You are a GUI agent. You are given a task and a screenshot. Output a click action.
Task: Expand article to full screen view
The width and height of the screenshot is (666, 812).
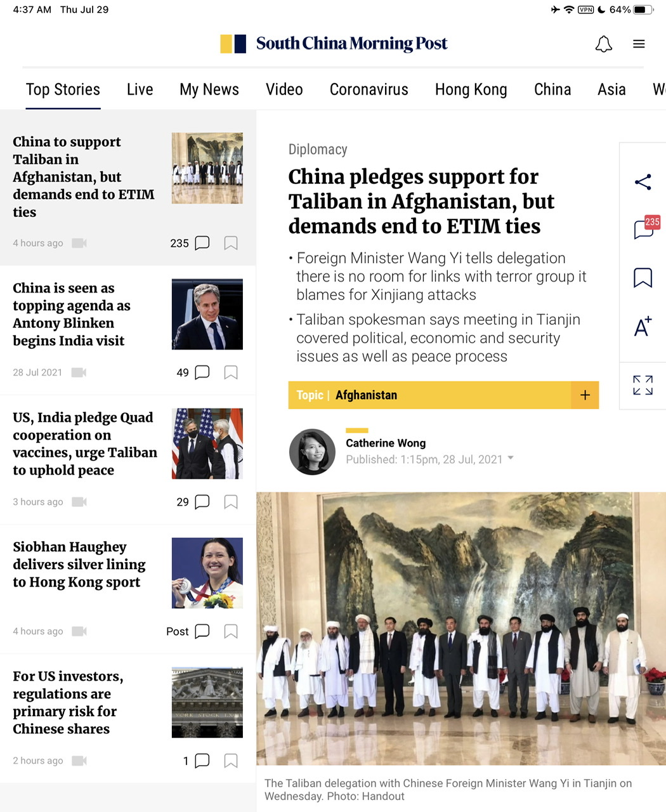click(x=643, y=385)
